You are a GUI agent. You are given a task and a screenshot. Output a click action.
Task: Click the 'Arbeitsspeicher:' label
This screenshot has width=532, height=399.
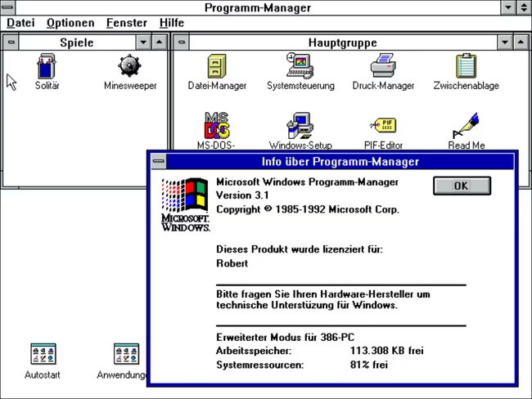coord(254,351)
